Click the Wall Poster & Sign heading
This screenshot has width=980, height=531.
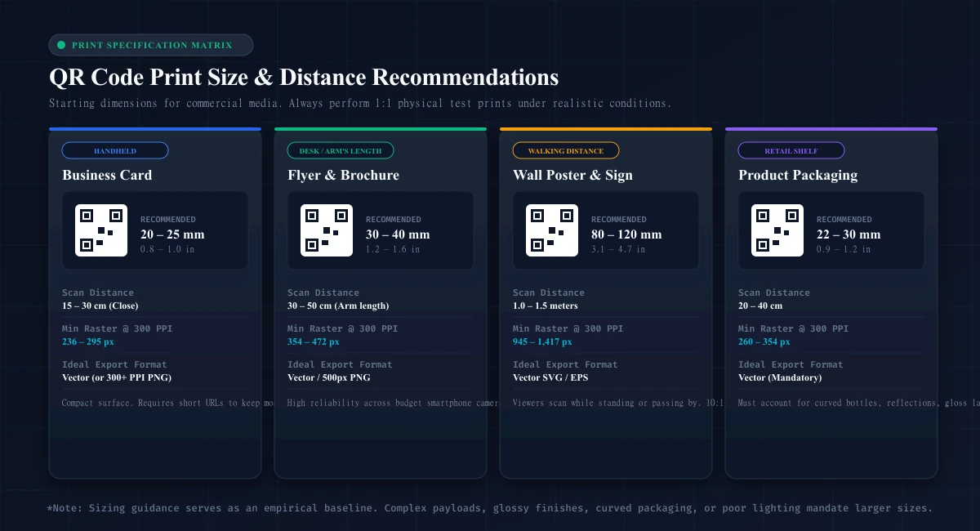[x=572, y=175]
